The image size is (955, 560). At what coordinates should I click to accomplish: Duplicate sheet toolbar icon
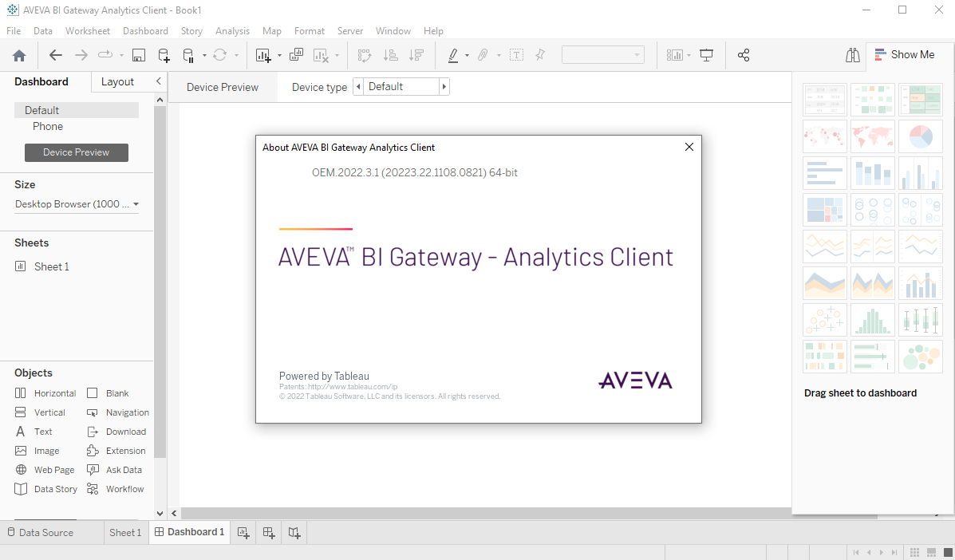[297, 55]
